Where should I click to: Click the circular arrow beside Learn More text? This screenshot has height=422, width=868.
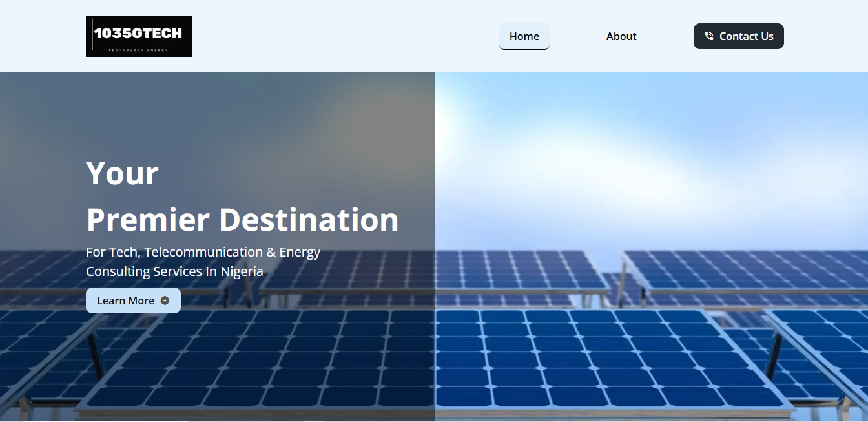pos(166,301)
